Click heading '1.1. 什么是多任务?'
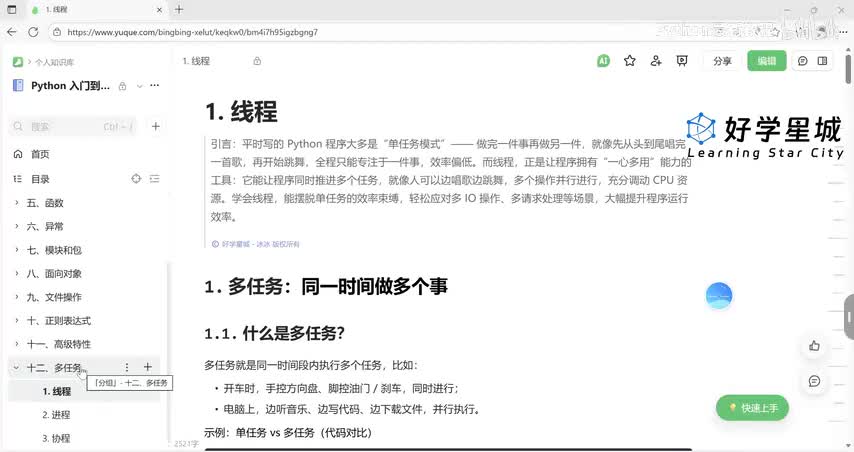Viewport: 854px width, 452px height. (x=274, y=333)
